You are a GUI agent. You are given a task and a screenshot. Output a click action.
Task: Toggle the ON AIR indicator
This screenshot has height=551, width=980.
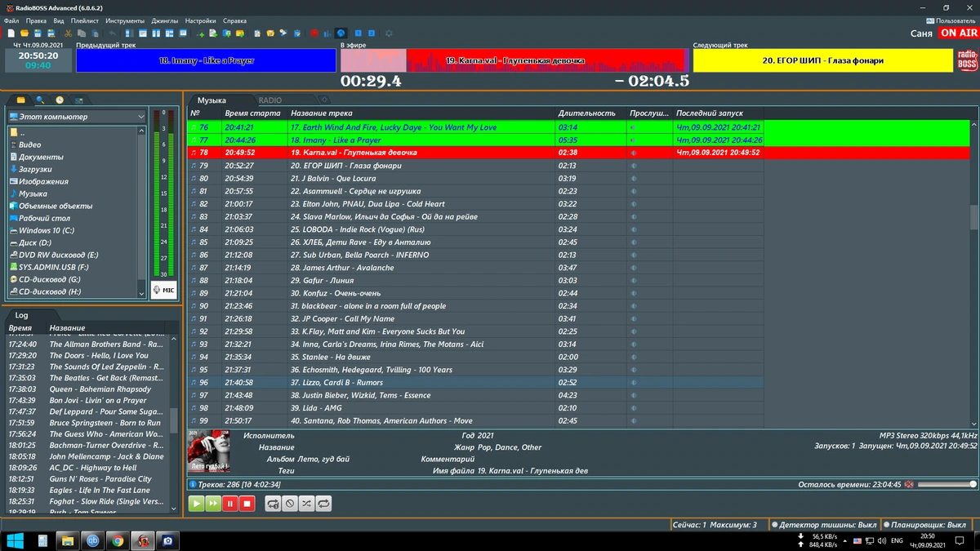pyautogui.click(x=958, y=33)
